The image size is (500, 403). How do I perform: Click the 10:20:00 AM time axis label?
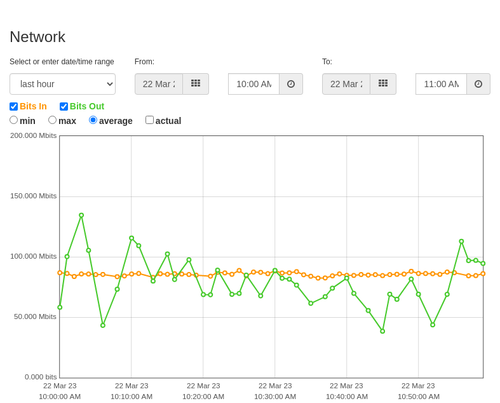click(203, 397)
